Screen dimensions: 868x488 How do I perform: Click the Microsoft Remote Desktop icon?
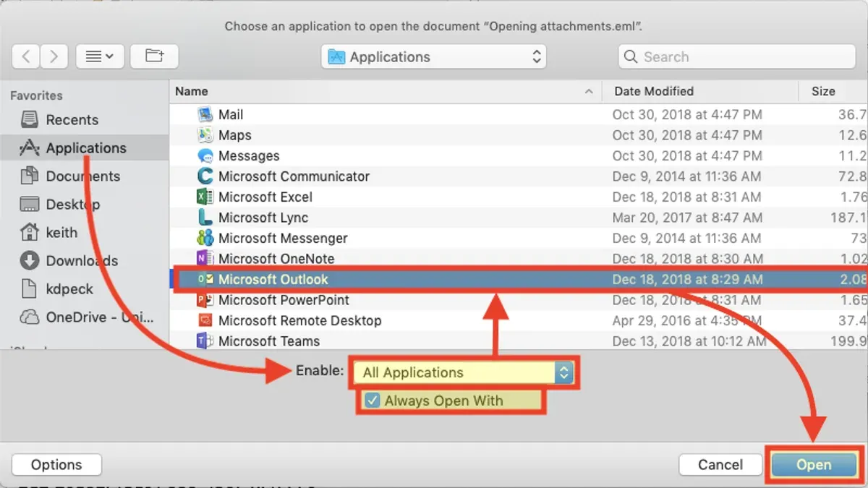click(205, 320)
